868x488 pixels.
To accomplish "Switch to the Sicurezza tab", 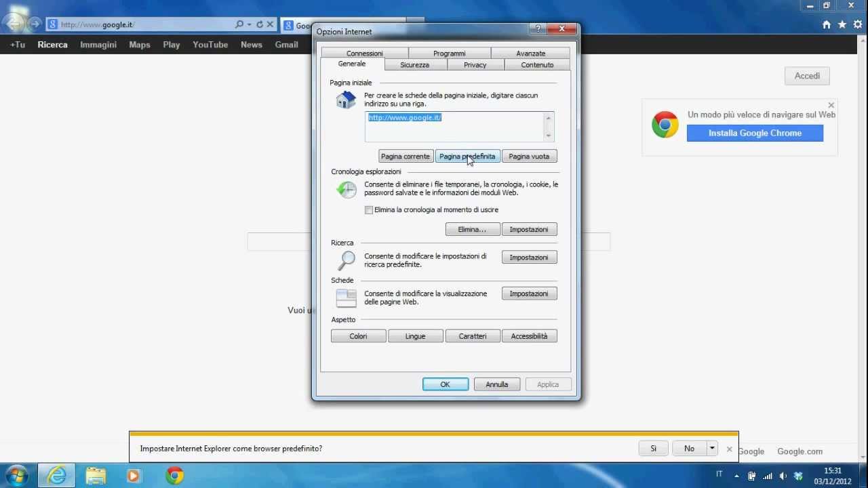I will pos(414,65).
